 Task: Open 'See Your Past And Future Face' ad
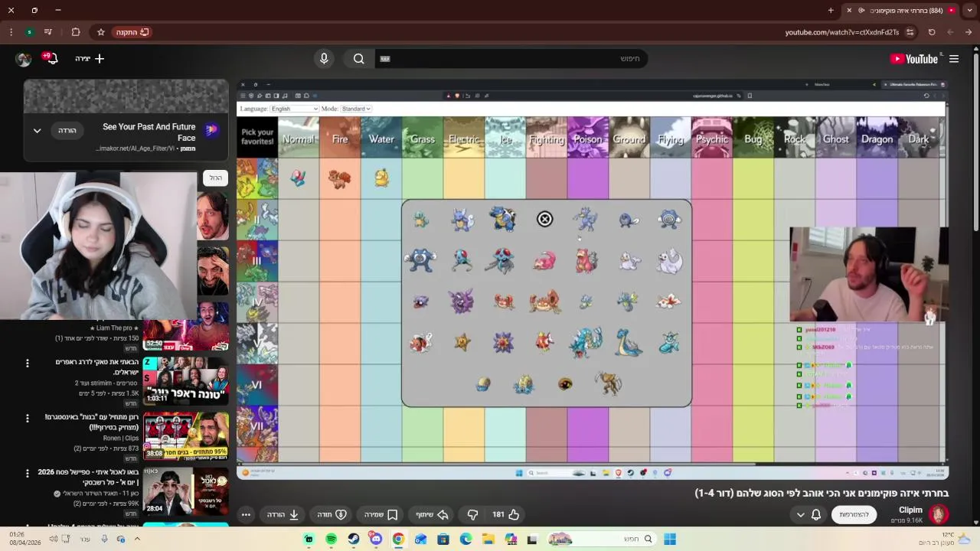tap(149, 132)
